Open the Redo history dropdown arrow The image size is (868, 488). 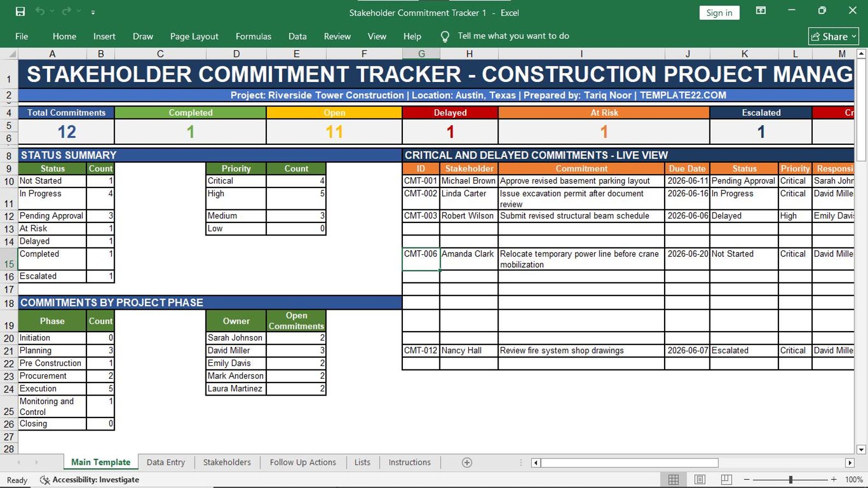(79, 11)
